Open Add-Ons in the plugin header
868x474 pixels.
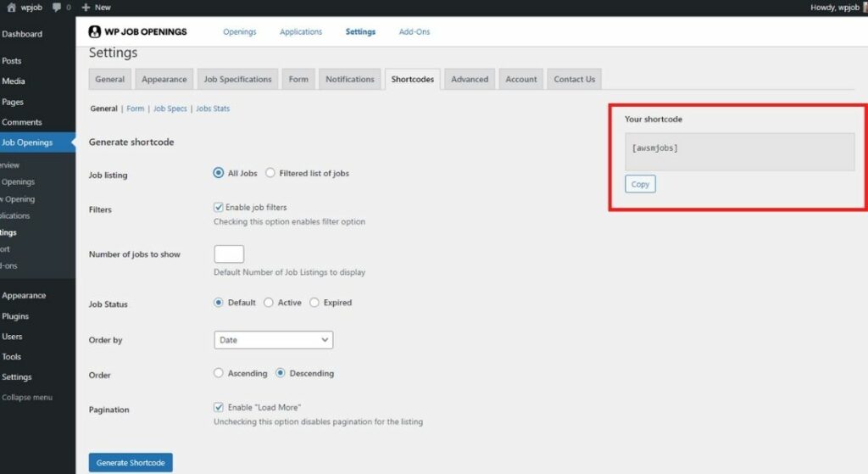pos(414,31)
